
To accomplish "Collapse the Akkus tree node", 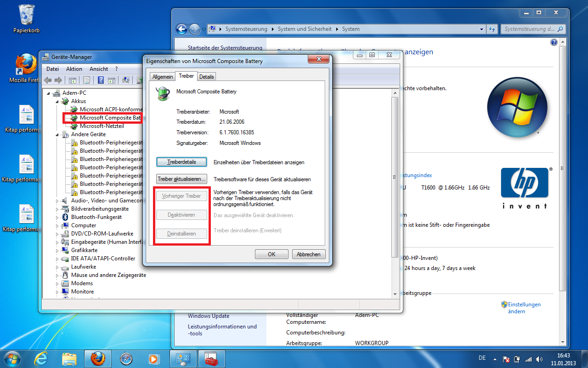I will [x=58, y=101].
